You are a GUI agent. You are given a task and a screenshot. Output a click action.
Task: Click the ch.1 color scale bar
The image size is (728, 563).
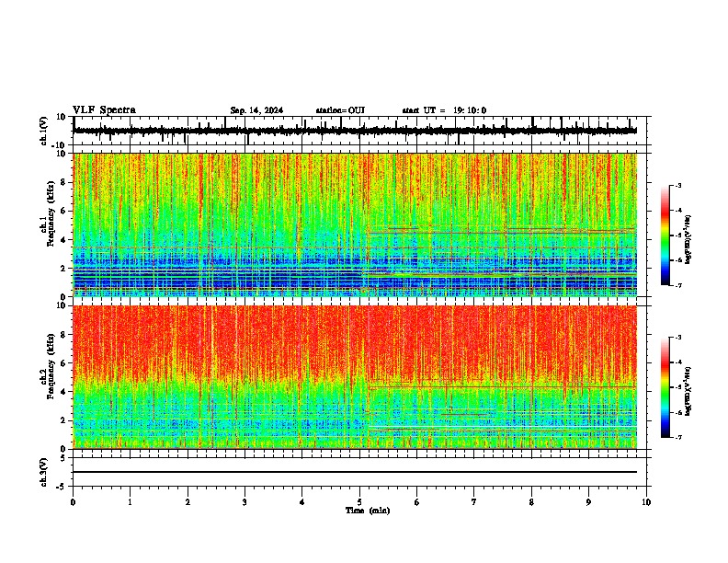[665, 236]
